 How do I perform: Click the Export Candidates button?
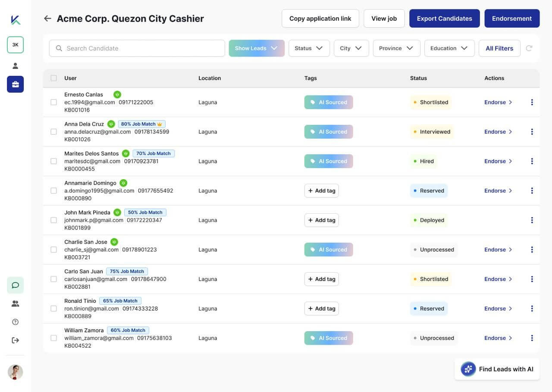(444, 19)
